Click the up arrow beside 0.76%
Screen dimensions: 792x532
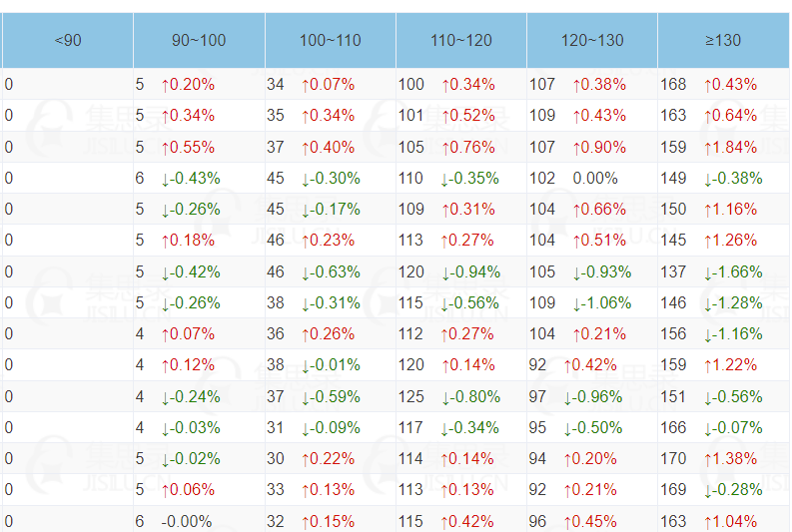pyautogui.click(x=446, y=147)
